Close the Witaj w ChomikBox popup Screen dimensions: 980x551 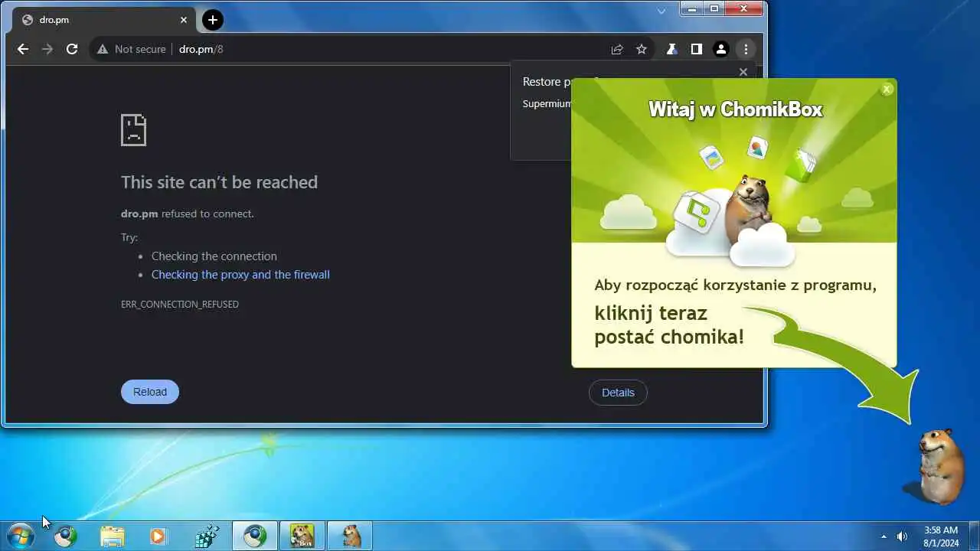[887, 89]
